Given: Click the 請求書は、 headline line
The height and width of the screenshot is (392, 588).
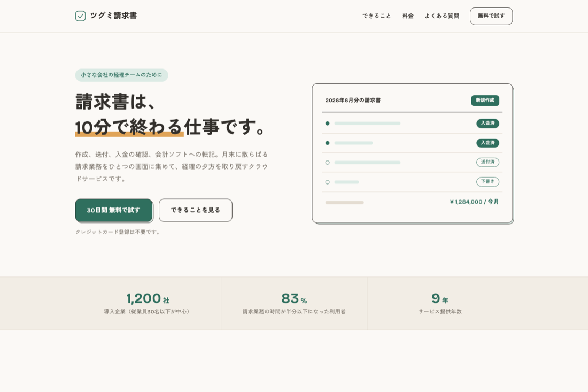Looking at the screenshot, I should tap(115, 102).
